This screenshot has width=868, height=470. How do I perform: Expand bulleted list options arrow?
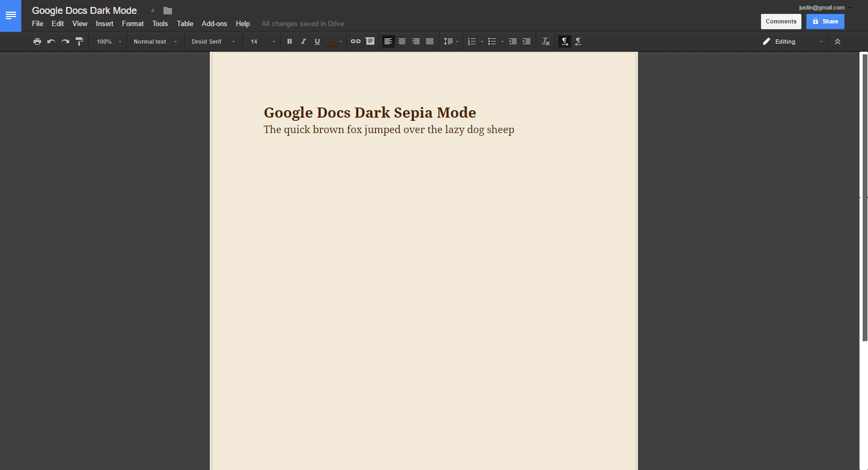pos(502,42)
